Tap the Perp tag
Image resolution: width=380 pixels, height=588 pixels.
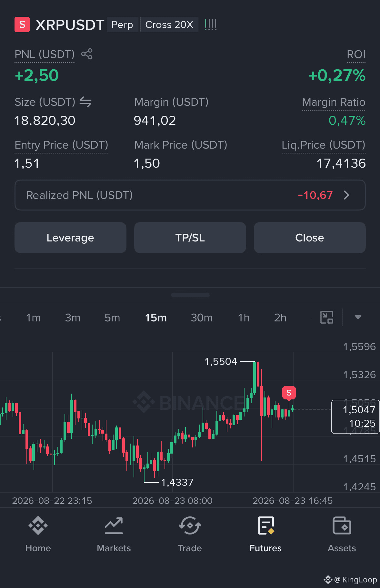[122, 24]
